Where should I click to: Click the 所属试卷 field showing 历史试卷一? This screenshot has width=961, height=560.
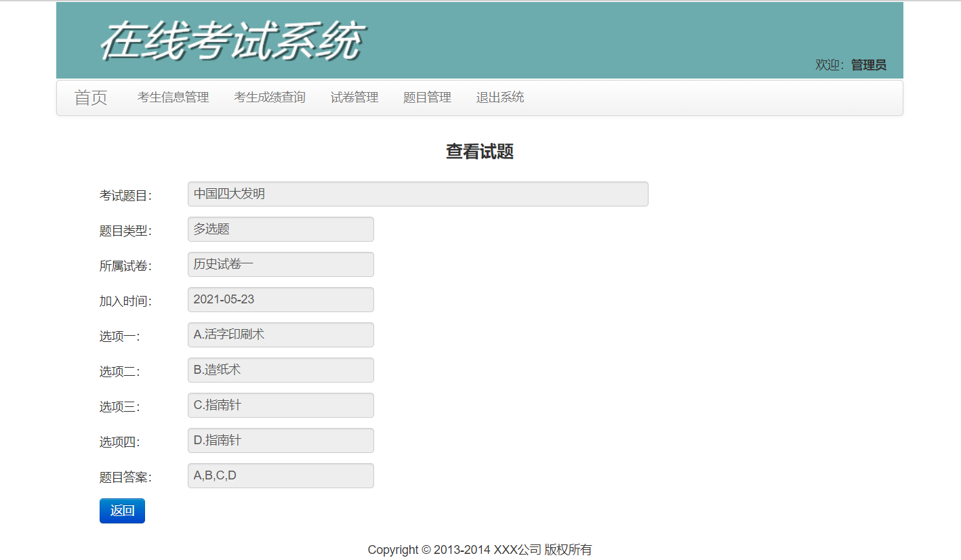click(x=281, y=264)
